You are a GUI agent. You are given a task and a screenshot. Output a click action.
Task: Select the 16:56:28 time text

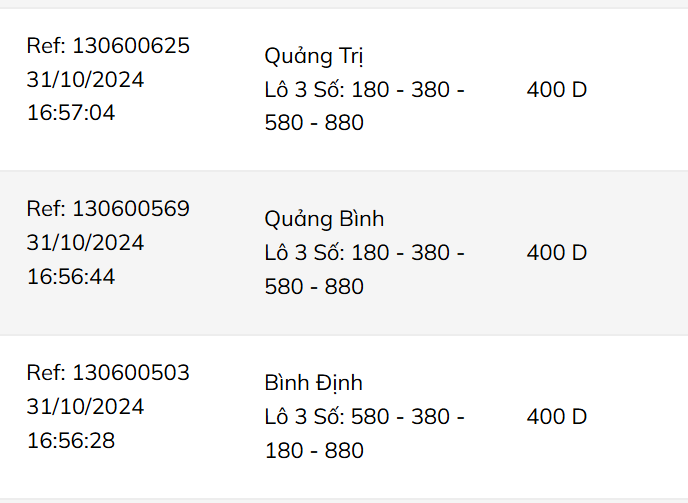71,440
